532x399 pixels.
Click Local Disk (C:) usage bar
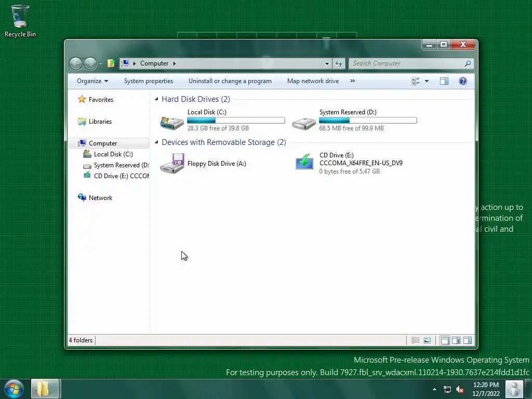236,120
